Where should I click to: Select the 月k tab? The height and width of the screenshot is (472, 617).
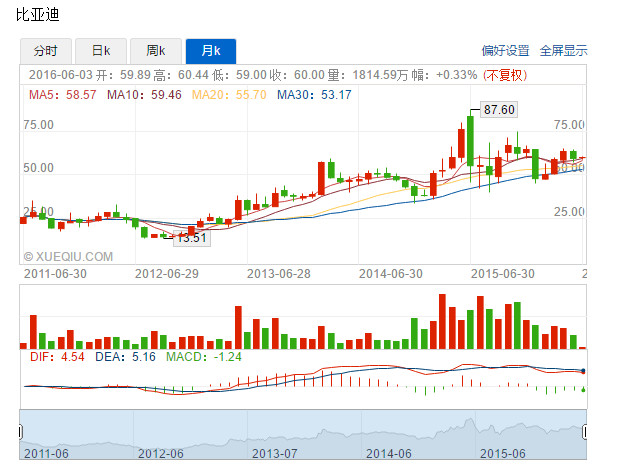(x=211, y=51)
